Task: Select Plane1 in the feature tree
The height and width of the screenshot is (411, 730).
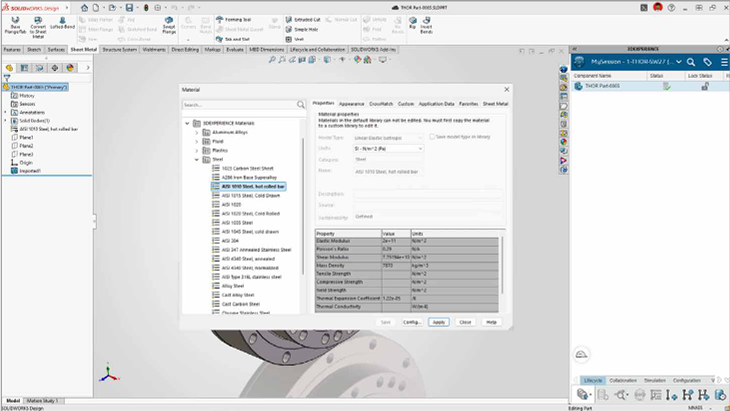Action: [x=26, y=137]
